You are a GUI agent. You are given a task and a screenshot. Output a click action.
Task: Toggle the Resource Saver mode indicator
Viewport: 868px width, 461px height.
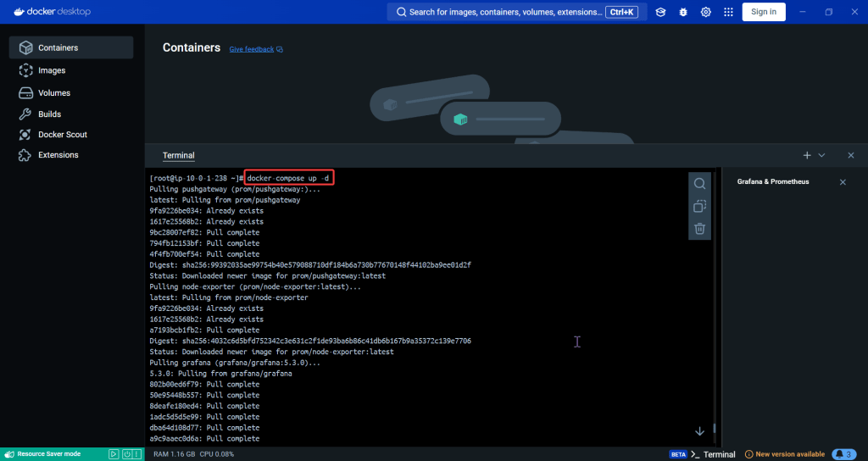(48, 454)
